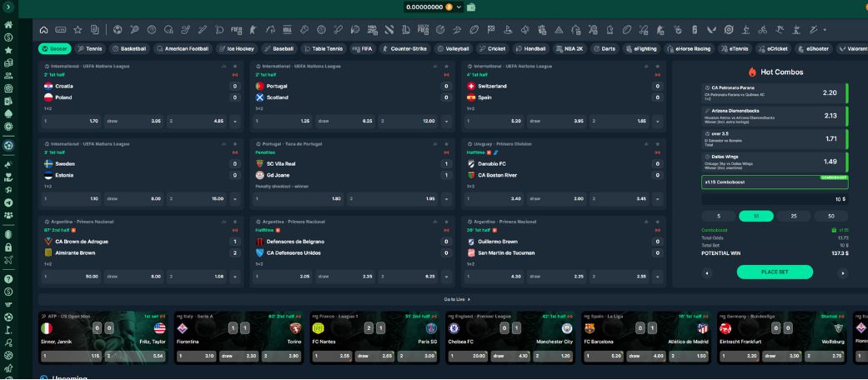Image resolution: width=868 pixels, height=380 pixels.
Task: Select the 25 stake option
Action: (x=793, y=217)
